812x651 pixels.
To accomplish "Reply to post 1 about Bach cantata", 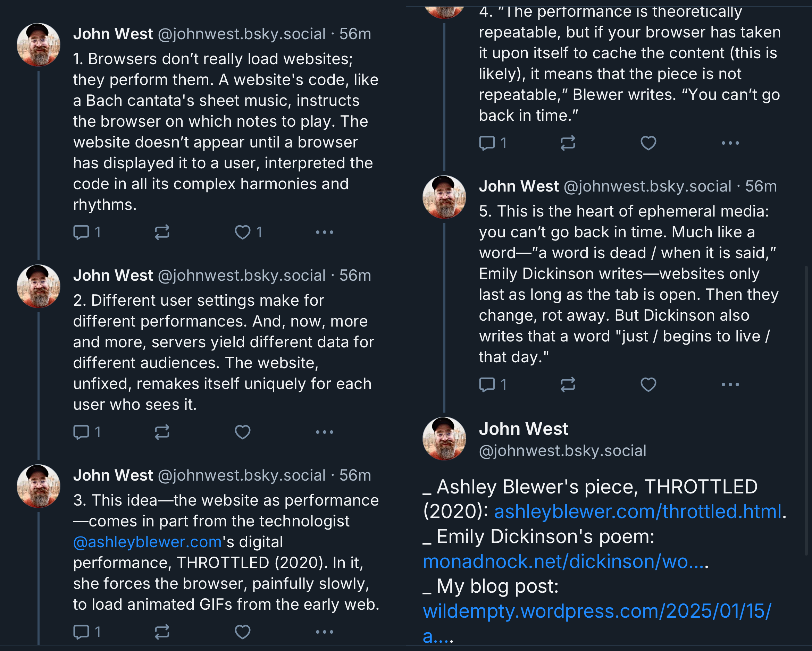I will tap(81, 232).
